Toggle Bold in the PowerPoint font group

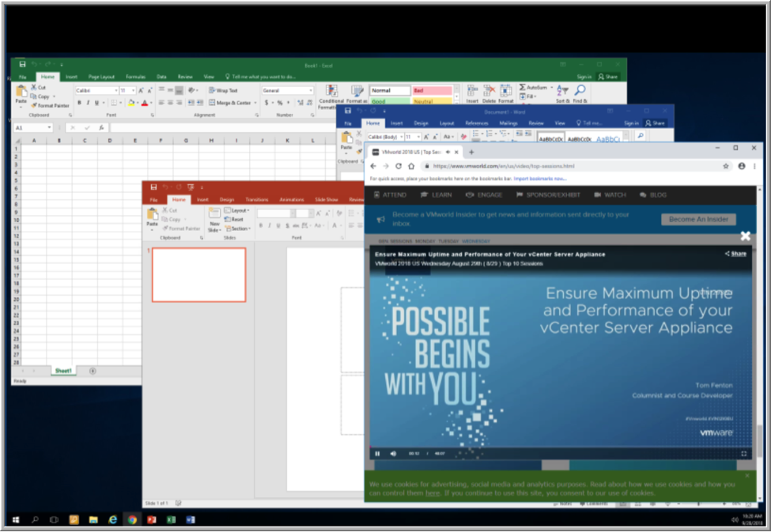pos(261,225)
